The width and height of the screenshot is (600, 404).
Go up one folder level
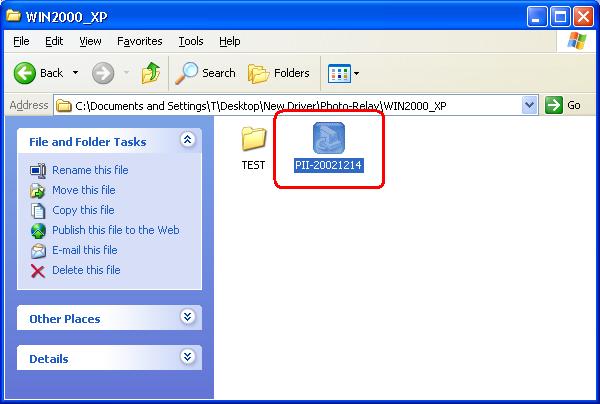pyautogui.click(x=151, y=73)
